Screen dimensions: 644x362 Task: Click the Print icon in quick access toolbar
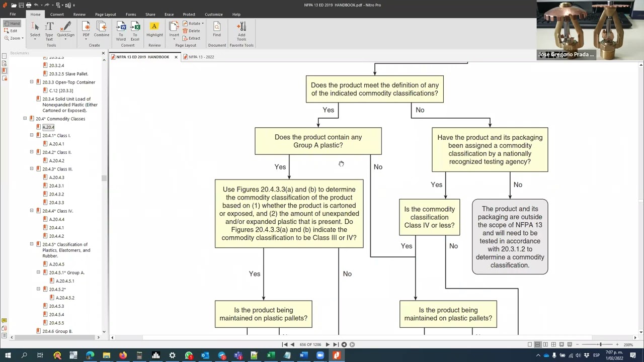click(28, 5)
